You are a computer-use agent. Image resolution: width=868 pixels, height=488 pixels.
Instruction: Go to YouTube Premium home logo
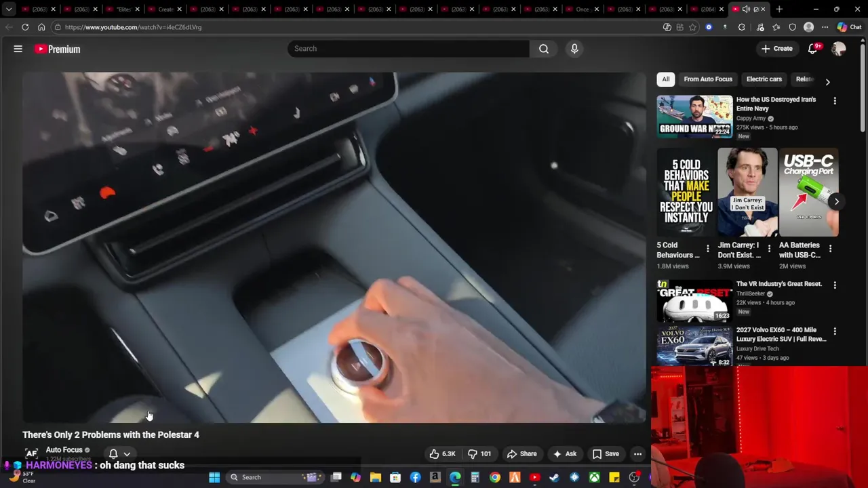58,49
